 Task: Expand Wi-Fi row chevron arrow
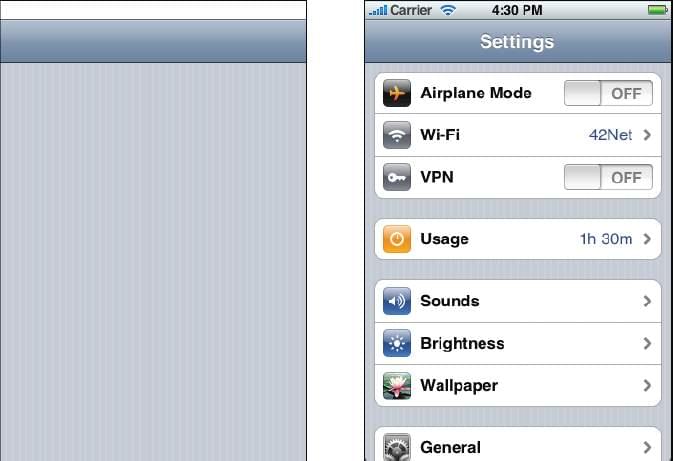(x=647, y=135)
